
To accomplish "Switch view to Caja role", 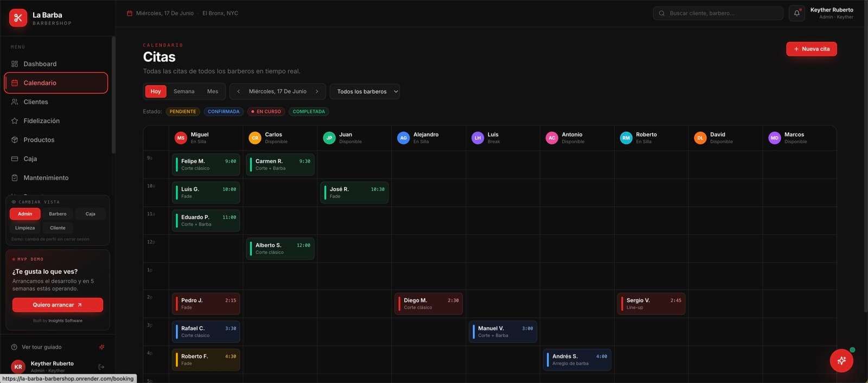I will point(91,214).
